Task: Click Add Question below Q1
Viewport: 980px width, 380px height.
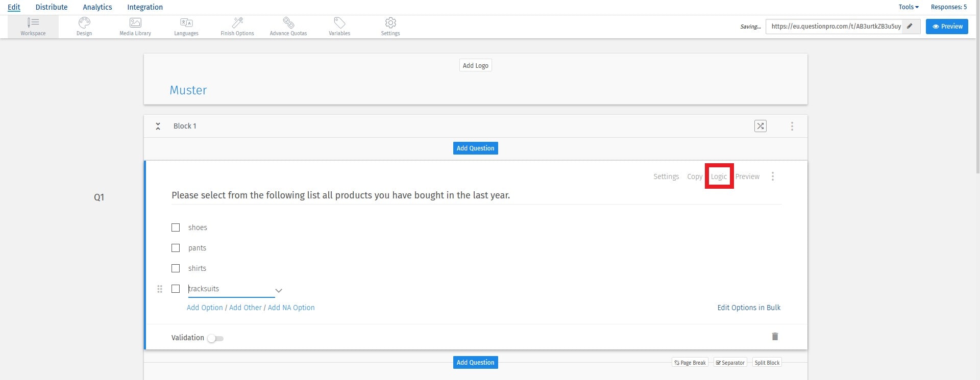Action: click(x=475, y=363)
